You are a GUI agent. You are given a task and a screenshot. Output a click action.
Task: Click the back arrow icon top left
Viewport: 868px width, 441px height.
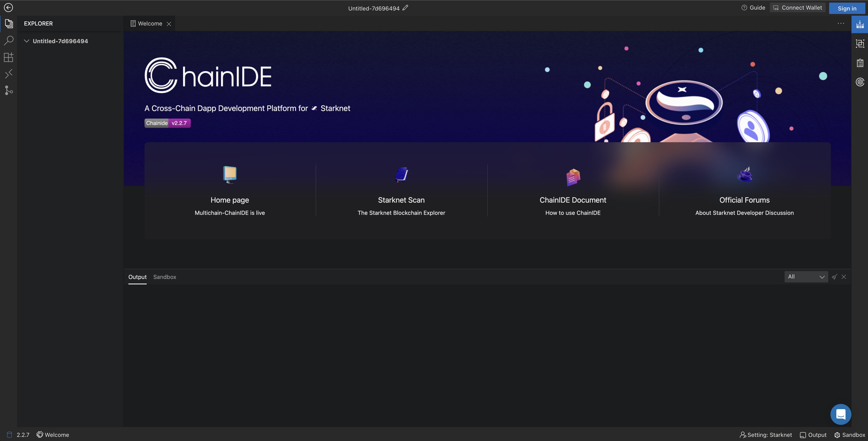pos(9,7)
